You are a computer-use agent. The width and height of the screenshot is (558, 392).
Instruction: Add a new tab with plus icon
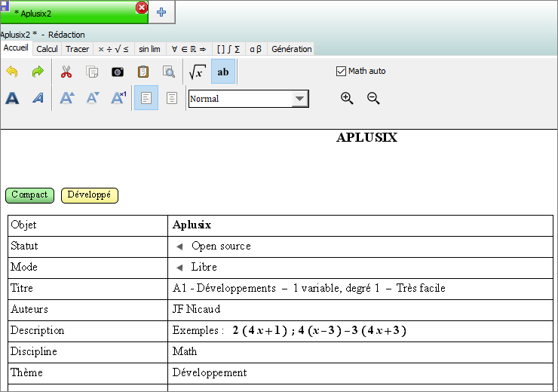[161, 13]
